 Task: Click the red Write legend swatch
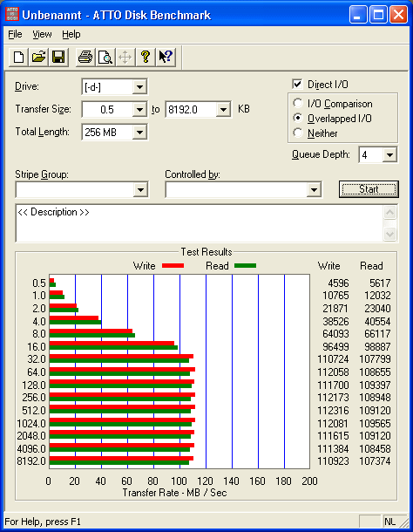click(173, 266)
